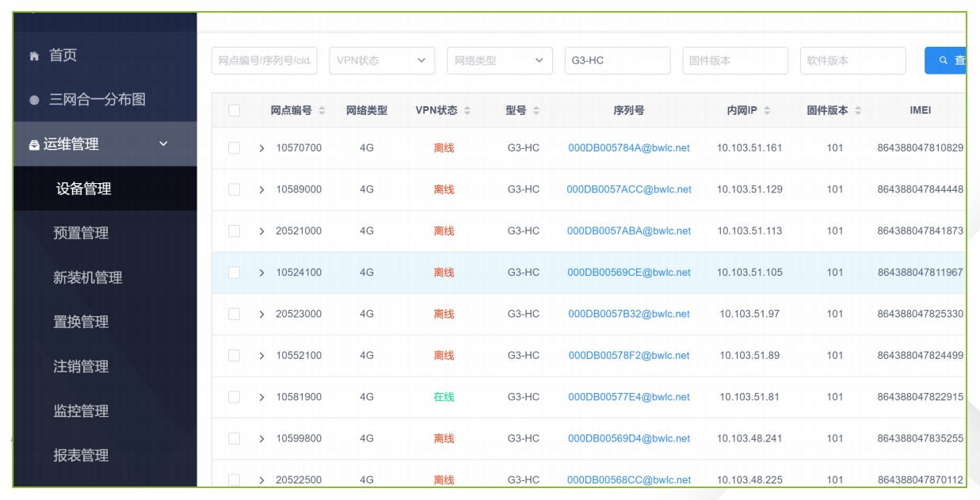Check the row for 10570700
This screenshot has width=980, height=500.
[x=234, y=147]
